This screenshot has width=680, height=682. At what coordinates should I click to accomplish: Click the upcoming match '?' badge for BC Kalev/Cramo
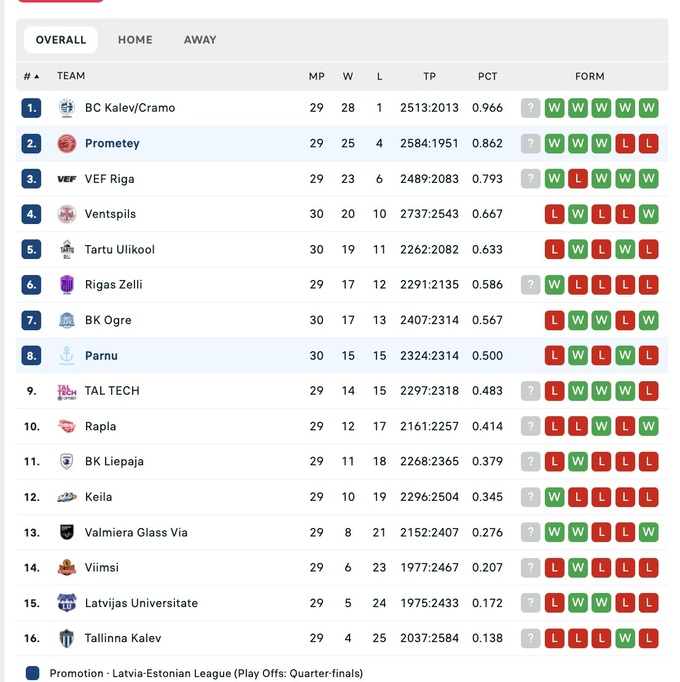tap(530, 108)
